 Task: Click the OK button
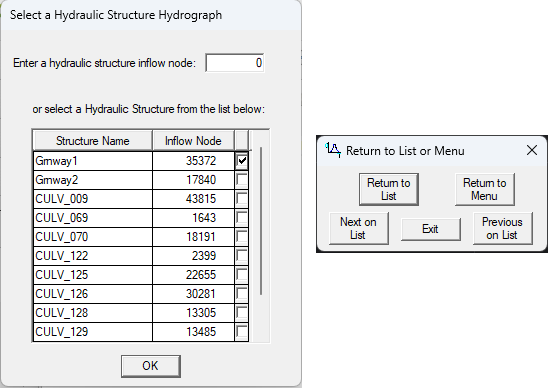(151, 366)
